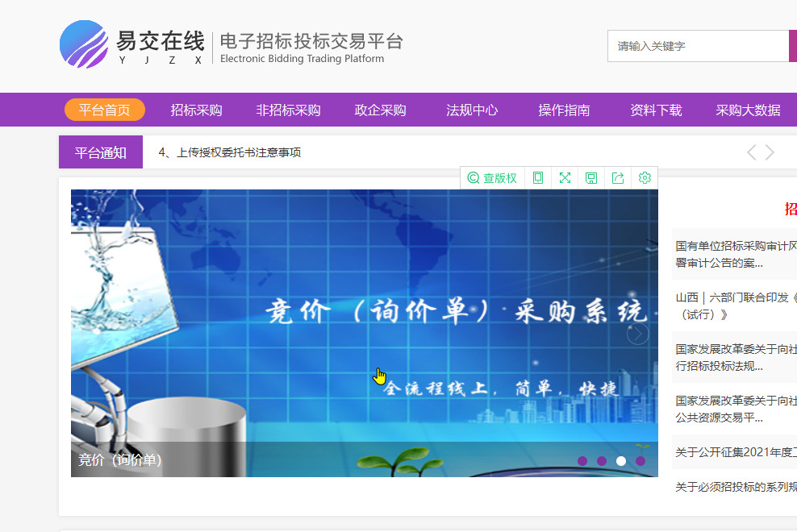Open notice 上传授权委托书注意事项
This screenshot has width=797, height=532.
[x=230, y=152]
